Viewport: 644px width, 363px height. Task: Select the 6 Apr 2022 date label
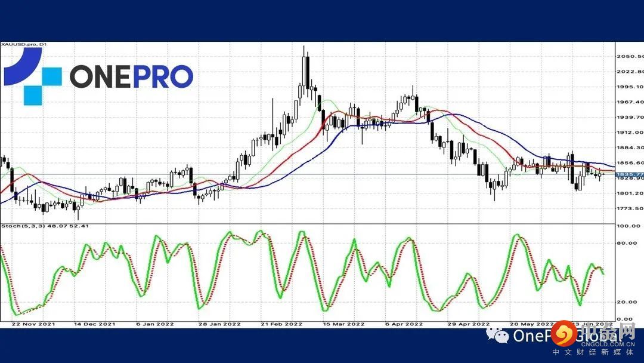click(x=404, y=324)
